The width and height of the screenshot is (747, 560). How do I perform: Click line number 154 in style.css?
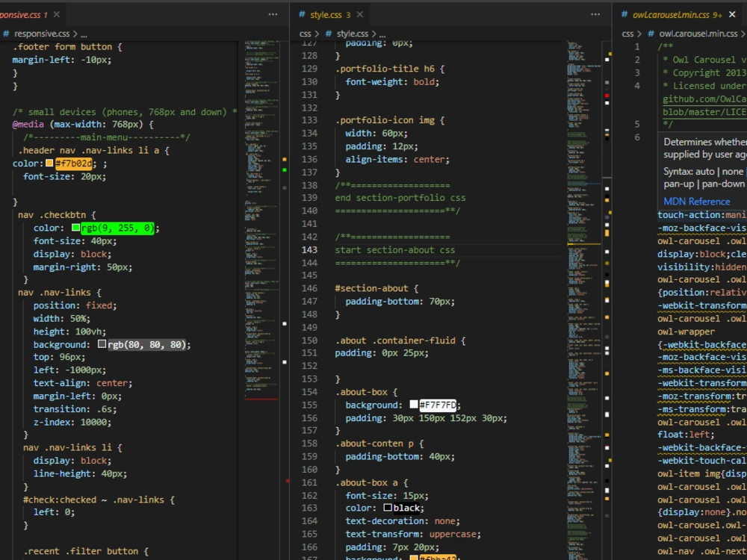[309, 392]
